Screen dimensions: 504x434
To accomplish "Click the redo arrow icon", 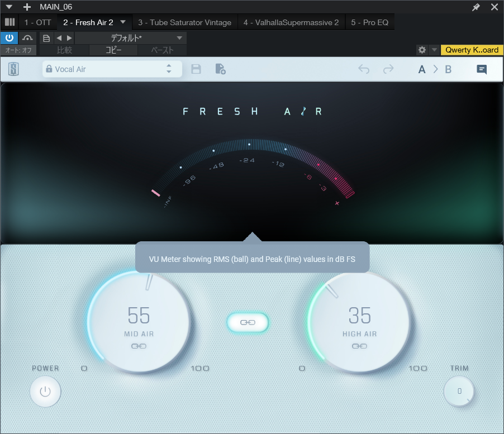I will (x=388, y=69).
